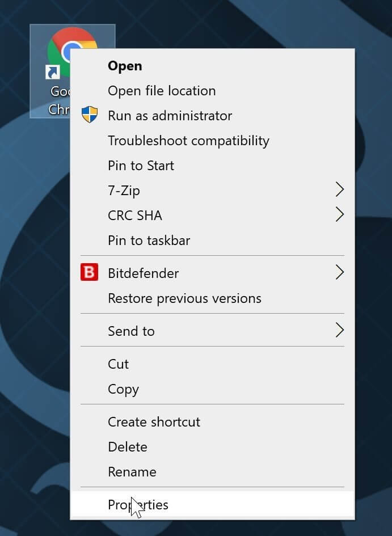The height and width of the screenshot is (536, 392).
Task: Expand the Send to submenu arrow
Action: 339,331
